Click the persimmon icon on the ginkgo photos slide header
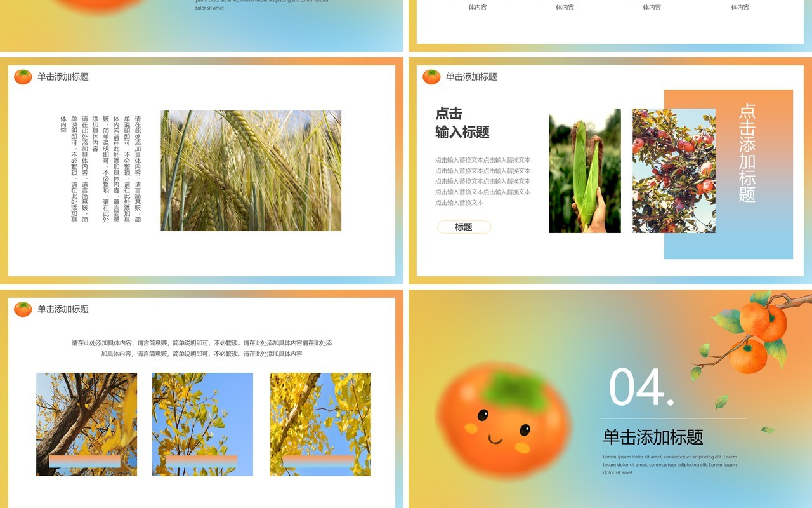Viewport: 812px width, 508px height. pos(23,309)
